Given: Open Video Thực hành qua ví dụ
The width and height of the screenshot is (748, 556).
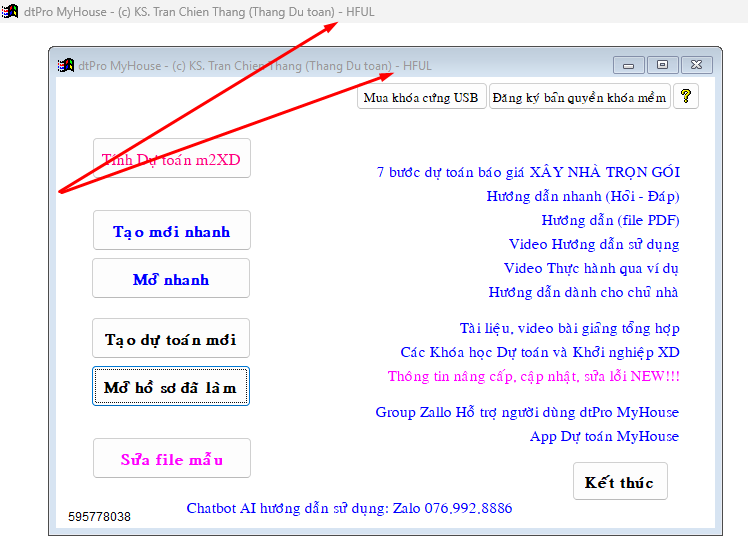Looking at the screenshot, I should point(591,268).
